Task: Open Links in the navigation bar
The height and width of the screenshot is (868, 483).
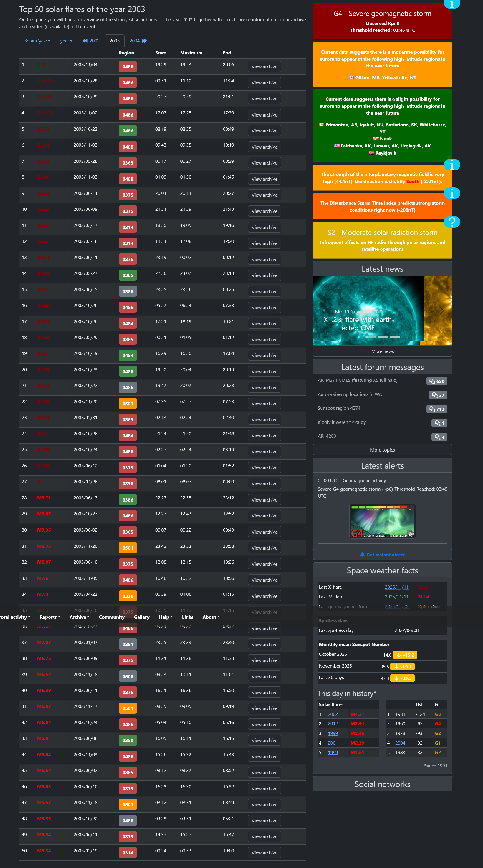Action: click(x=187, y=617)
